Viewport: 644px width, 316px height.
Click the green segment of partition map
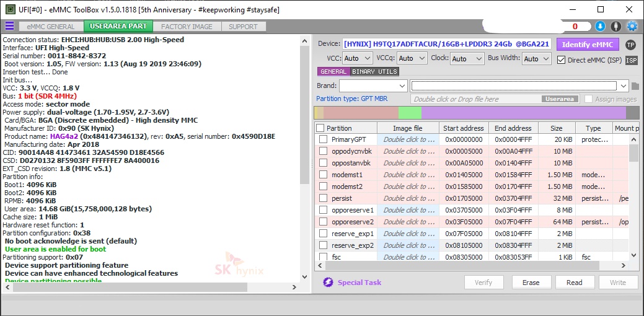[x=410, y=113]
